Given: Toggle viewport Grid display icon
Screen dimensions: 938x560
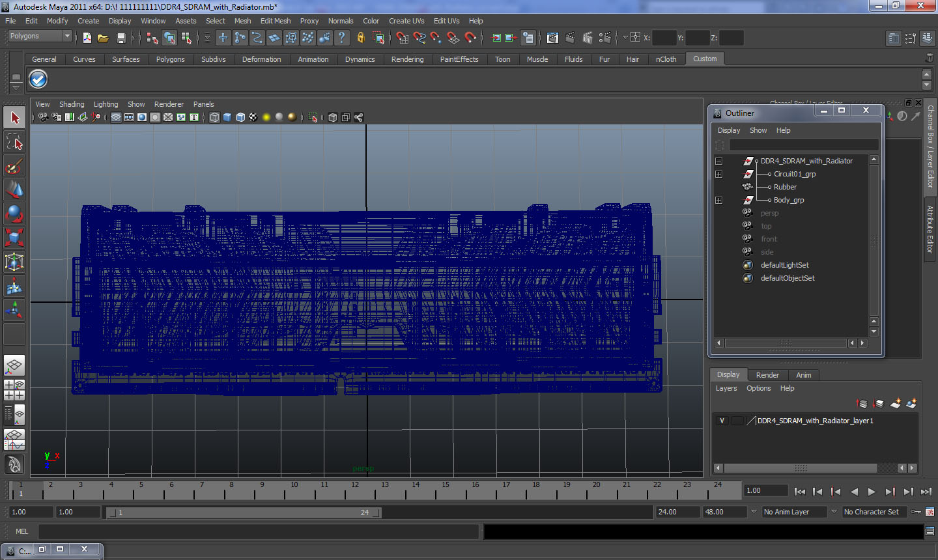Looking at the screenshot, I should [116, 117].
